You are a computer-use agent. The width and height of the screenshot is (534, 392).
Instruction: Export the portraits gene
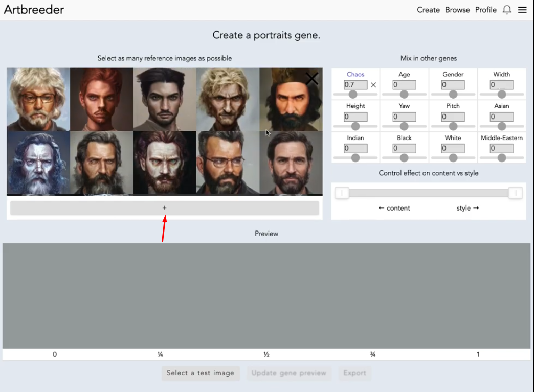(354, 373)
